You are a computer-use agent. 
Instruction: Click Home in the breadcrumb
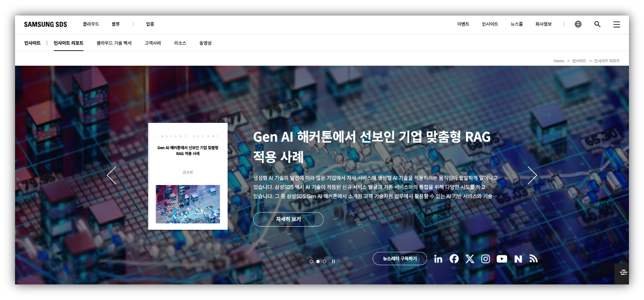tap(559, 61)
